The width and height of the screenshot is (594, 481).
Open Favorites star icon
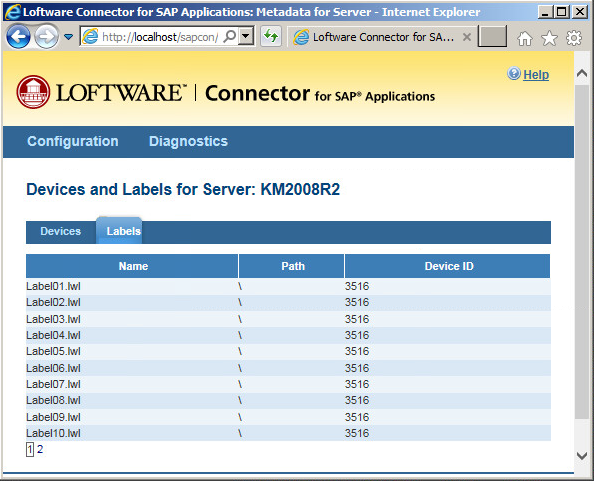click(x=549, y=37)
